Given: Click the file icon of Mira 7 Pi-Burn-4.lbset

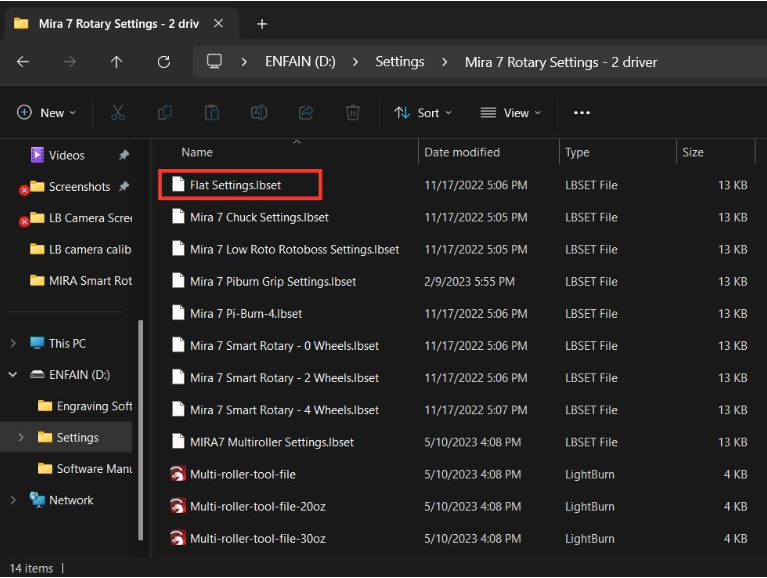Looking at the screenshot, I should tap(178, 313).
